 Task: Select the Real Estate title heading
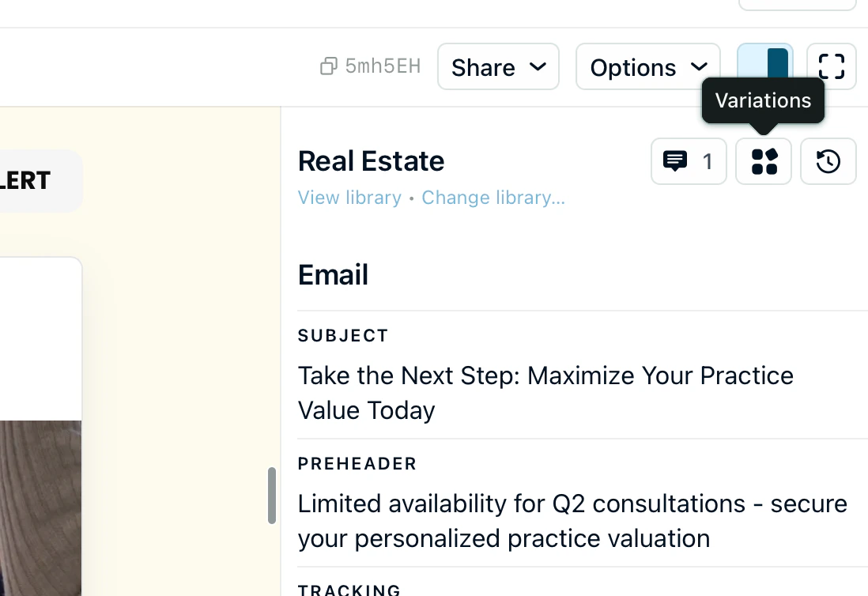(x=371, y=161)
